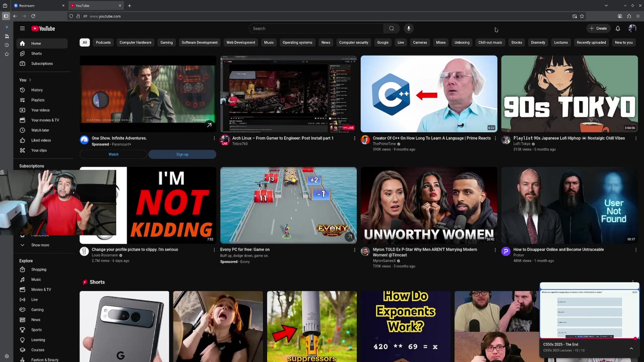Expand the CS50x 2025 miniplayer playlist

(631, 348)
